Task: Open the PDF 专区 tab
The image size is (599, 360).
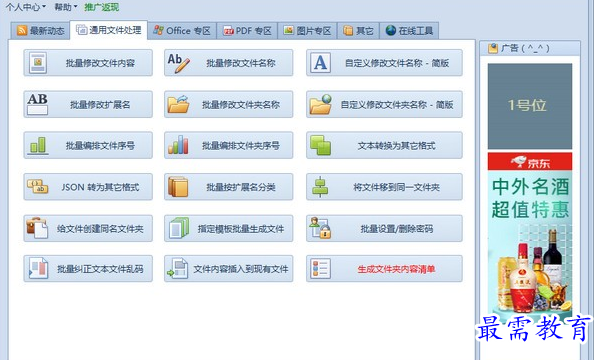Action: [x=247, y=31]
